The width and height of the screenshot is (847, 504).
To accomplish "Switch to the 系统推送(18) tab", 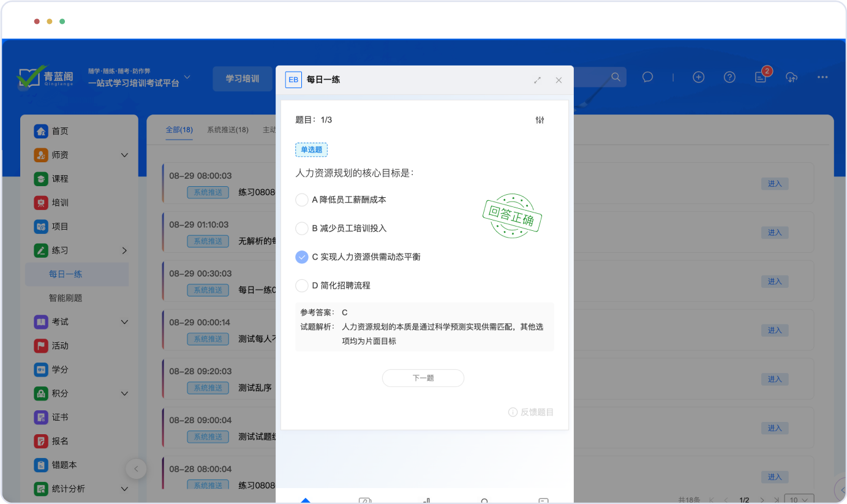I will pyautogui.click(x=227, y=130).
